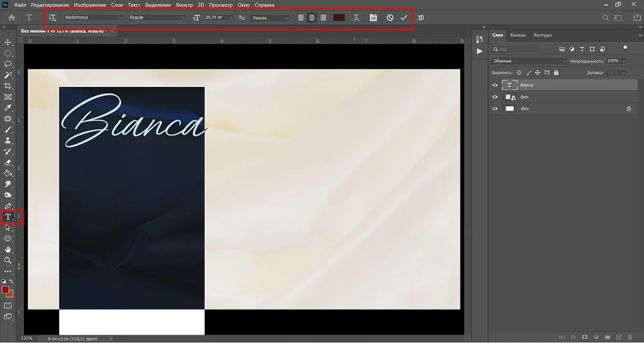
Task: Open the Edit Toolbar three-dots menu
Action: [8, 271]
